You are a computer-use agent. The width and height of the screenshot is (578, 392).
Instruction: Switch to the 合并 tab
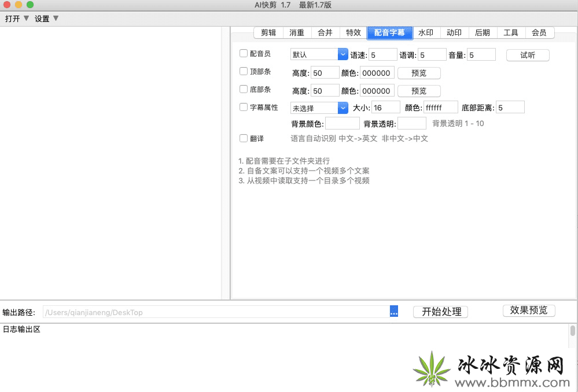pyautogui.click(x=325, y=33)
